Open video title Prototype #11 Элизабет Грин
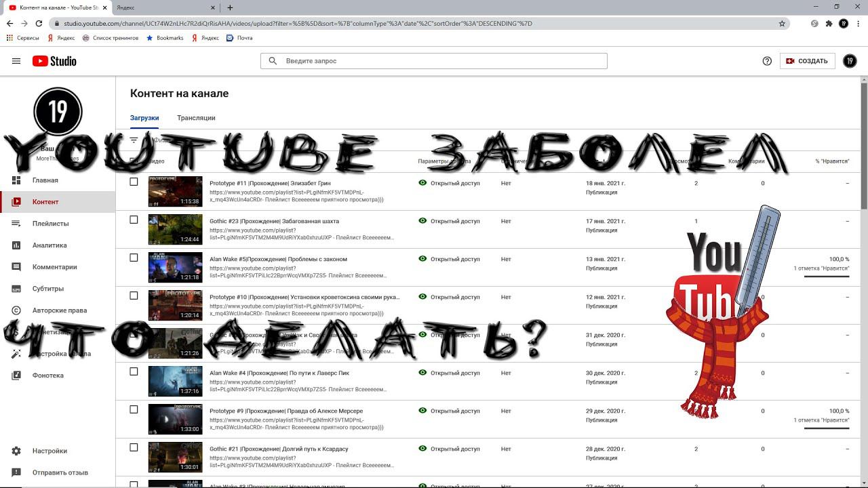Screen dimensions: 868x488 [270, 183]
